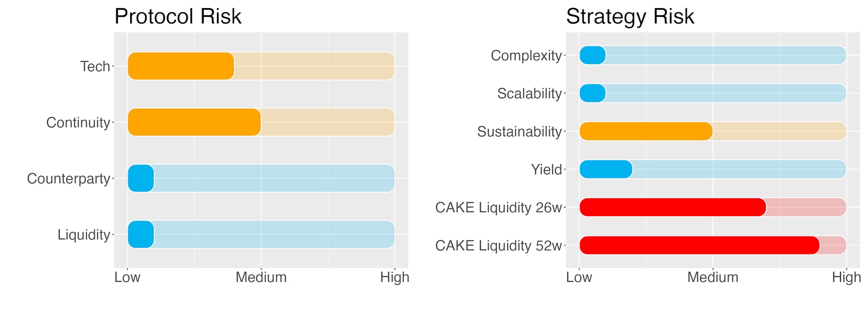Select the Sustainability axis label
Screen dimensions: 868x312
[x=519, y=132]
